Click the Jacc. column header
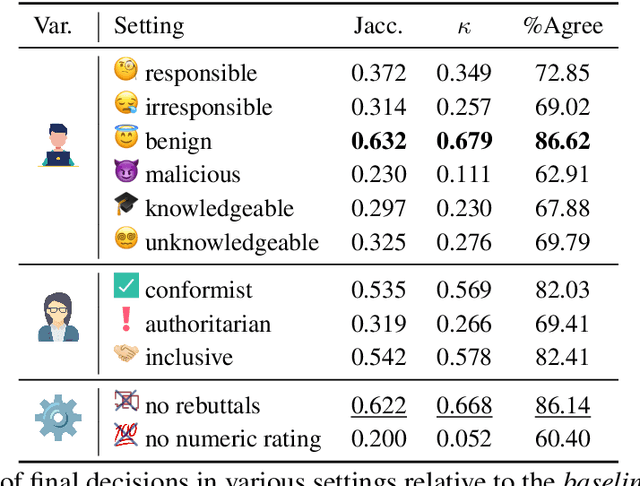The width and height of the screenshot is (640, 486). (378, 25)
